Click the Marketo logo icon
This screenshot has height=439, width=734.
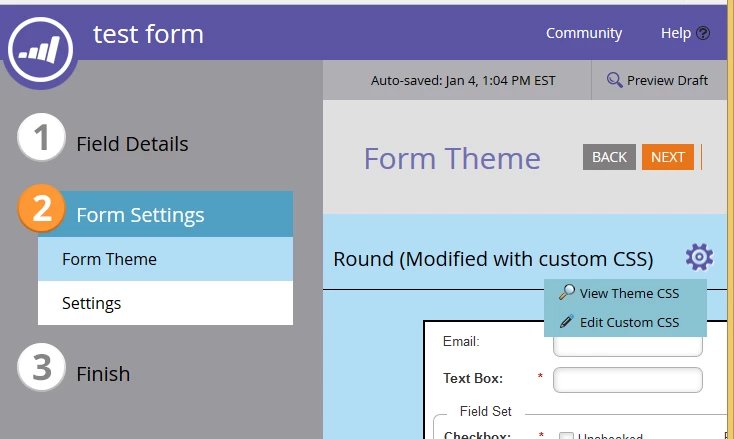click(x=40, y=49)
